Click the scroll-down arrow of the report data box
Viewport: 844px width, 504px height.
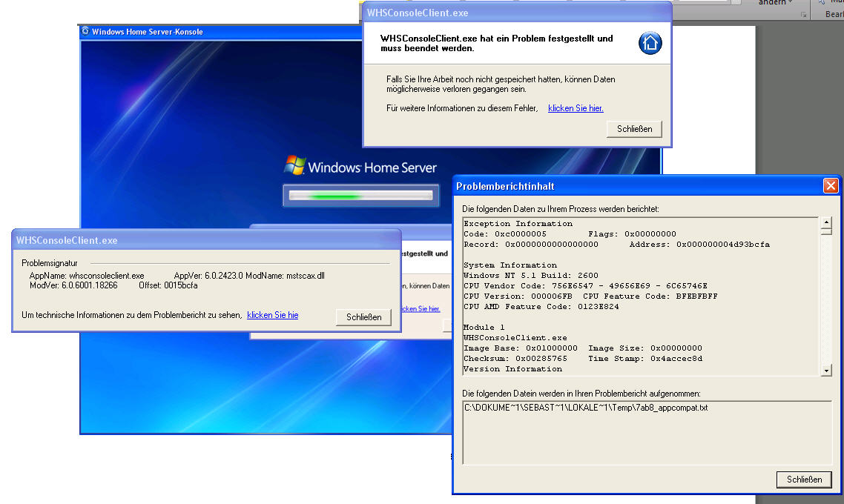coord(826,370)
